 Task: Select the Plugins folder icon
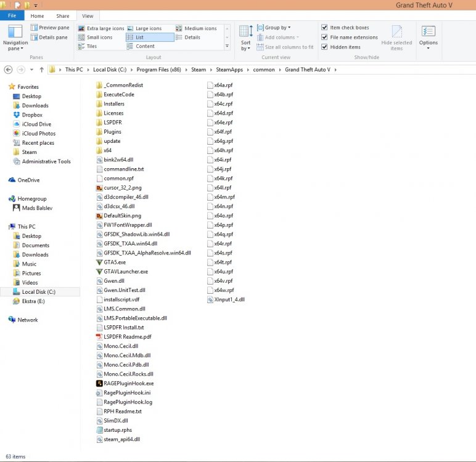pos(99,132)
